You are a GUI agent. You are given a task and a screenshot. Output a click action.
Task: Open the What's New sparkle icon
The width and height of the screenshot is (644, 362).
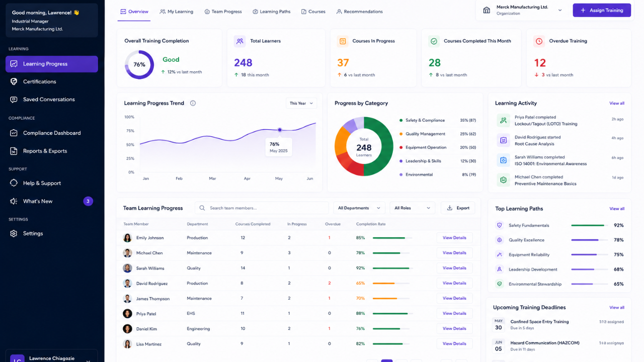coord(14,201)
